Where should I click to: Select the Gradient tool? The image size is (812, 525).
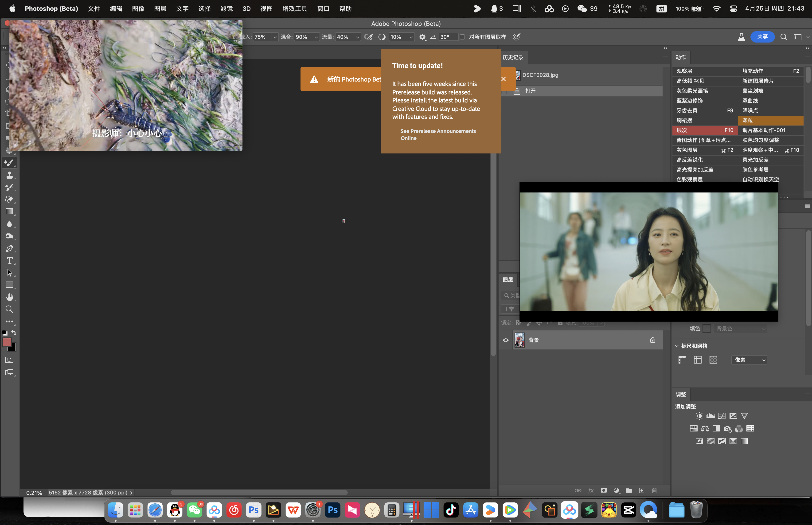(x=9, y=212)
